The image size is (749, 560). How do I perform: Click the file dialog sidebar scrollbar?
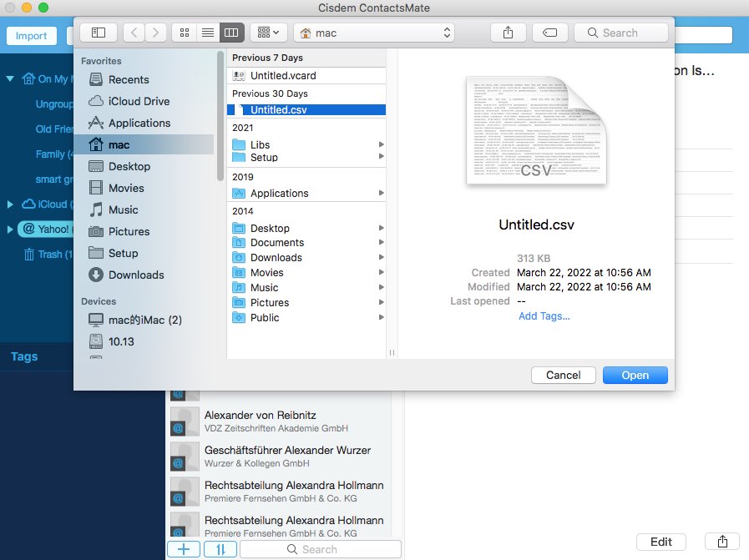click(x=220, y=116)
